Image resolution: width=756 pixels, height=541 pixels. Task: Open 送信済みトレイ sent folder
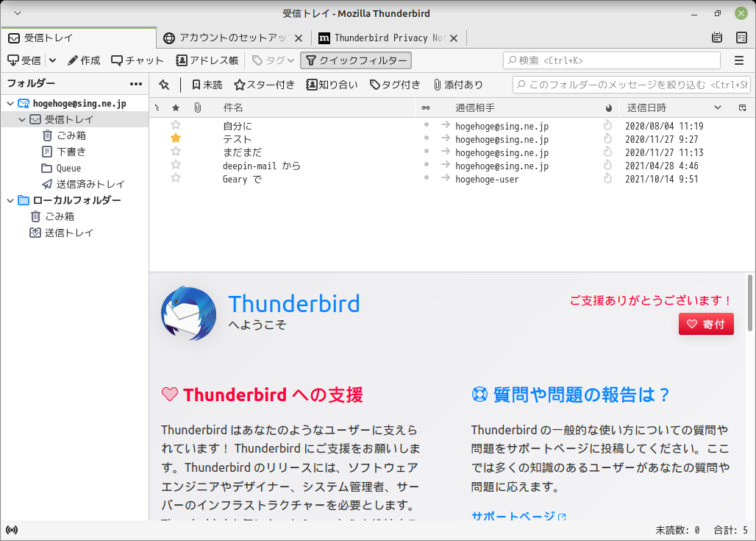point(83,184)
